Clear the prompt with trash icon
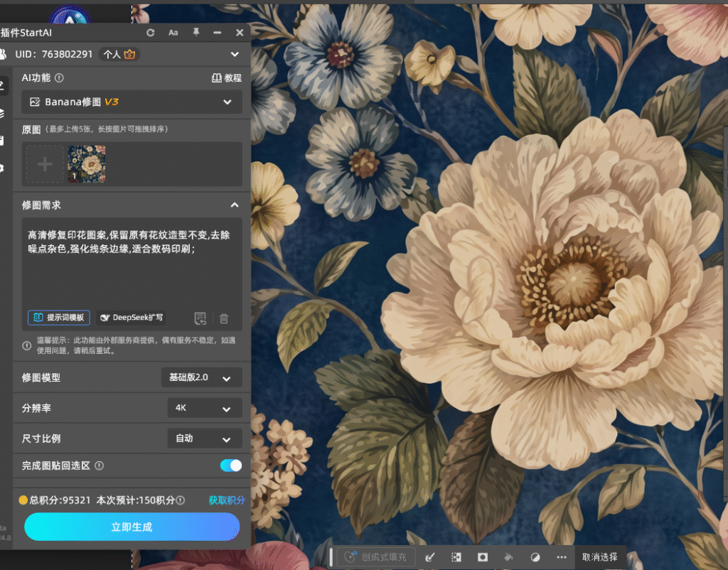The width and height of the screenshot is (728, 570). click(224, 318)
